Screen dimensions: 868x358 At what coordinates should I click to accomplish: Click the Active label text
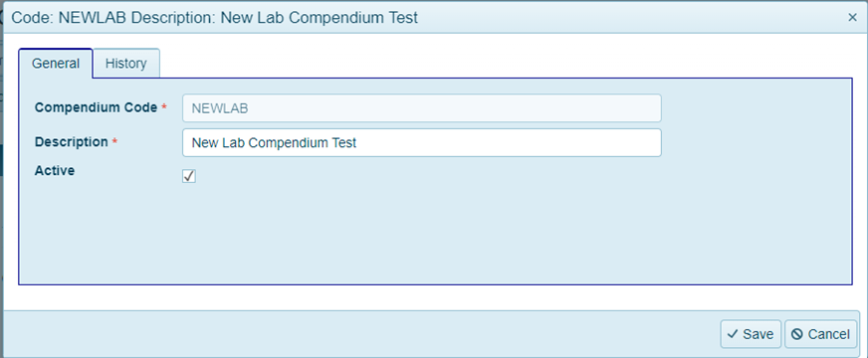pyautogui.click(x=55, y=171)
